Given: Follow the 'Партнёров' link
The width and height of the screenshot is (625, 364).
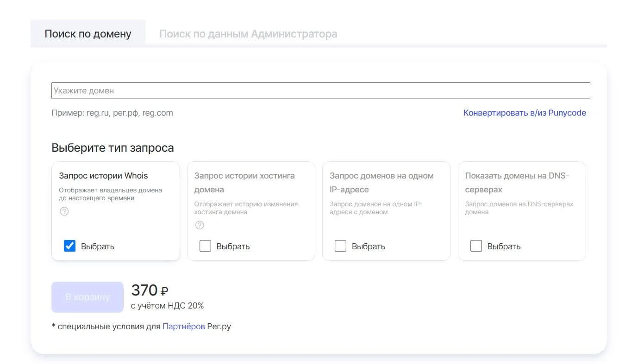Looking at the screenshot, I should (x=183, y=327).
